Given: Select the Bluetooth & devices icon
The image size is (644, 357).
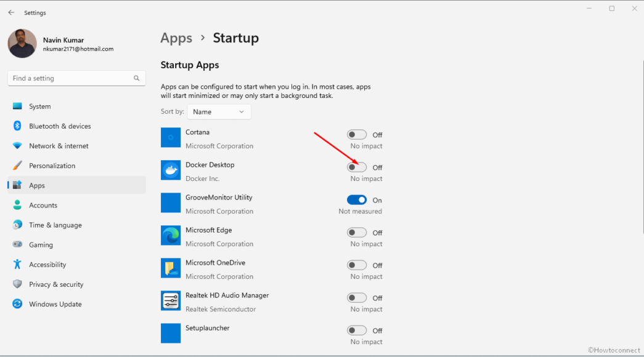Looking at the screenshot, I should pyautogui.click(x=17, y=126).
